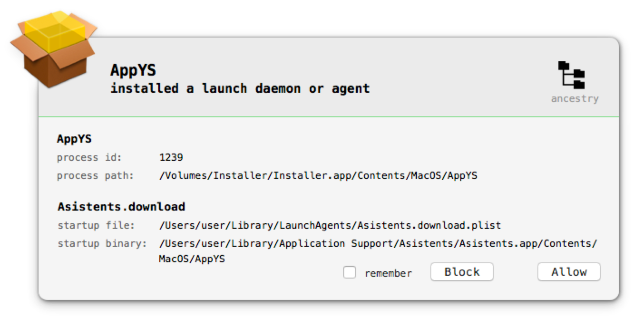Click the 'installed a launch daemon or agent' message
The width and height of the screenshot is (644, 322).
click(x=240, y=88)
